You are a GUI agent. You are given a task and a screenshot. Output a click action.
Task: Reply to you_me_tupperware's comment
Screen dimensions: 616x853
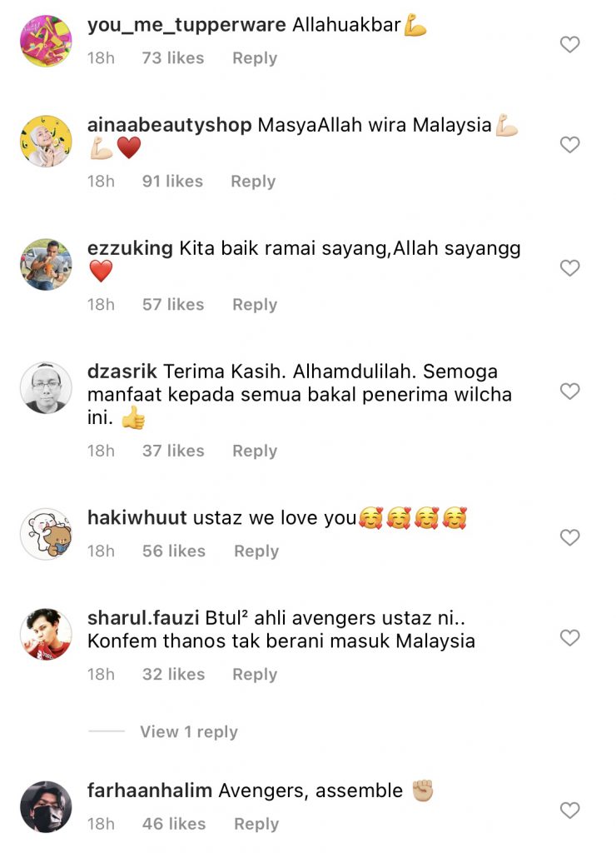click(255, 58)
